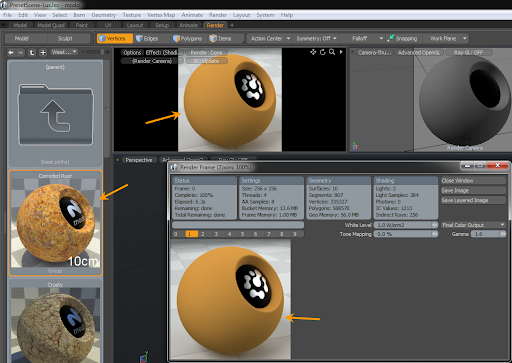This screenshot has width=512, height=363.
Task: Click the IC: Update button
Action: pyautogui.click(x=206, y=61)
